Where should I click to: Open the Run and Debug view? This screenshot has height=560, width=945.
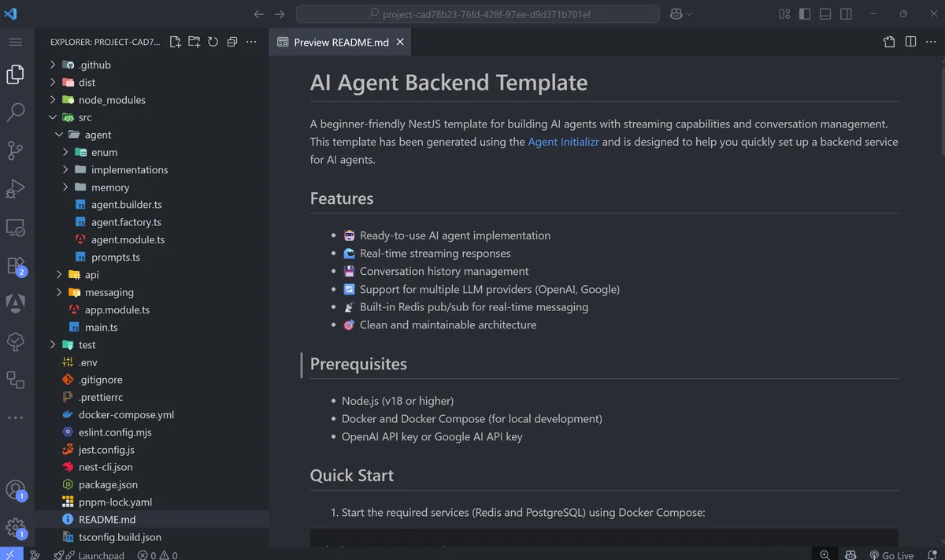pos(16,188)
